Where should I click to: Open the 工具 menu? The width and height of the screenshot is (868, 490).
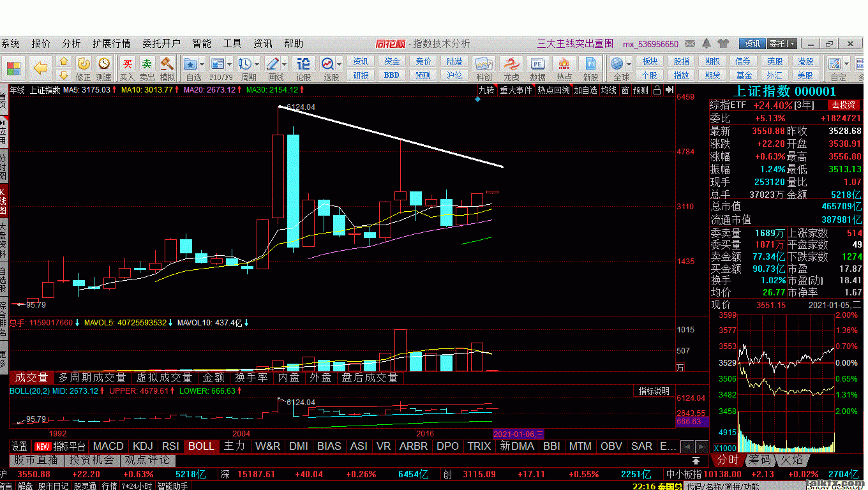coord(232,43)
